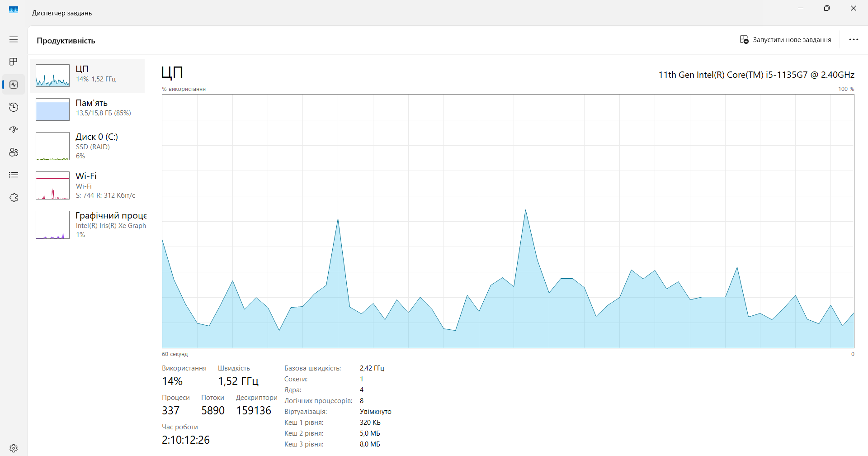Select the ЦП performance item

pyautogui.click(x=87, y=76)
